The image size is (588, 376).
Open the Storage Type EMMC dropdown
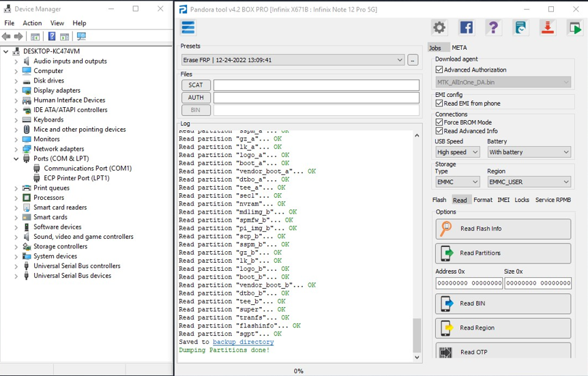[458, 182]
